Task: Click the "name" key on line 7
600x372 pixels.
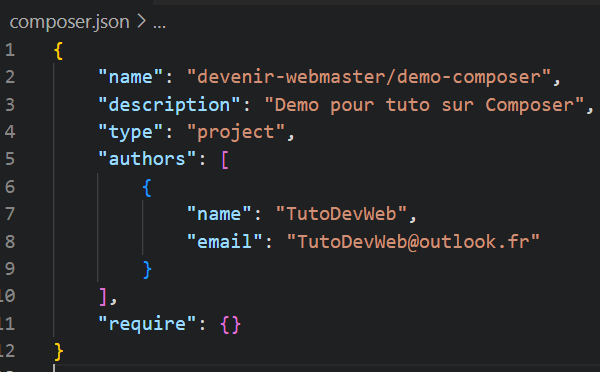Action: [x=219, y=214]
